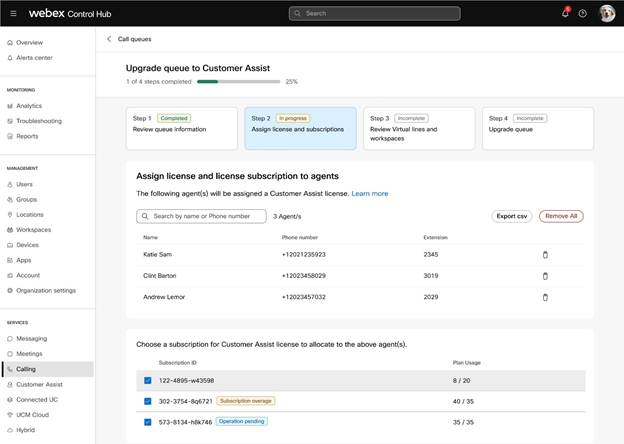Open the hamburger navigation menu
Screen dimensions: 624x444
[13, 14]
